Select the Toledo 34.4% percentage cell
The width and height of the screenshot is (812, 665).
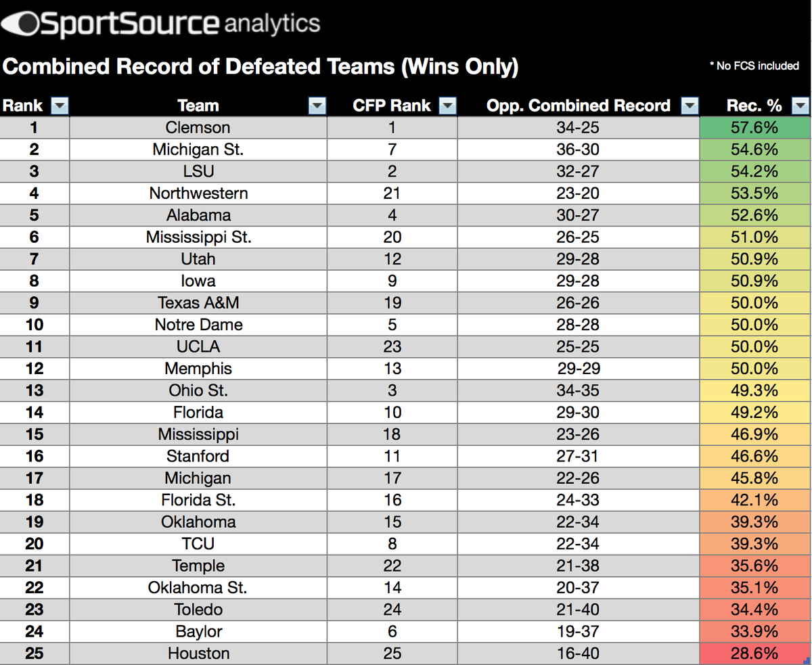tap(755, 610)
